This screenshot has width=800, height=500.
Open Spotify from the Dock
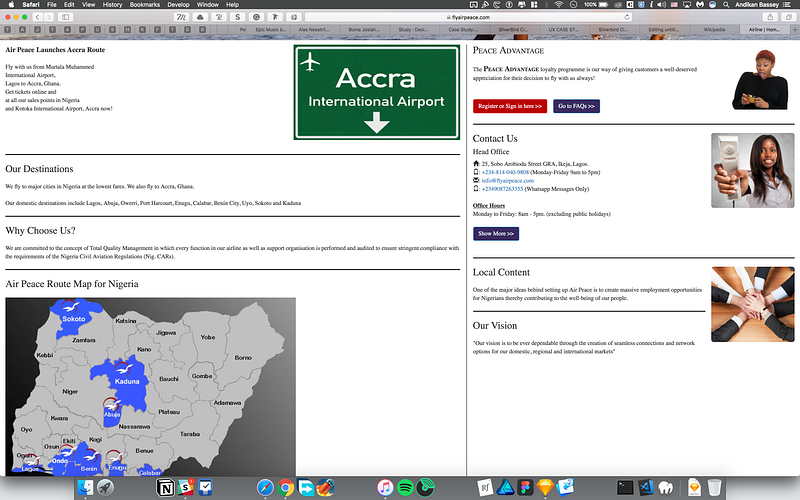[x=405, y=488]
